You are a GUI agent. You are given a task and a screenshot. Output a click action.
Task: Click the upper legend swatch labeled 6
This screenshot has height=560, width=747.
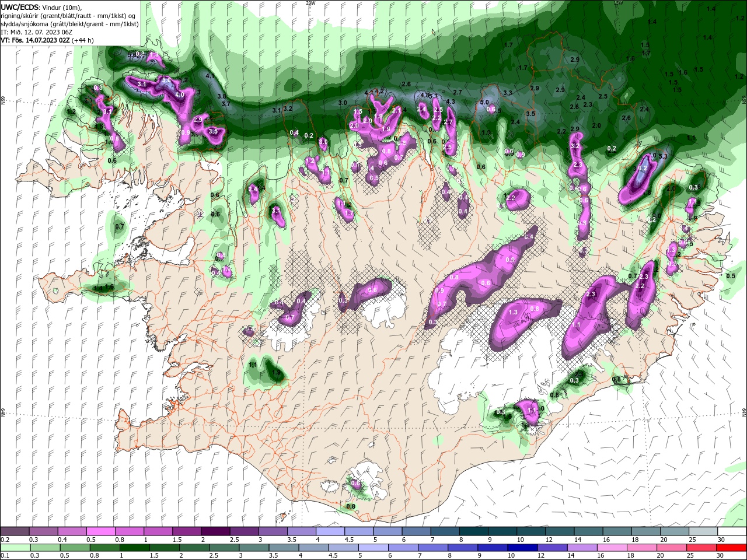point(415,531)
